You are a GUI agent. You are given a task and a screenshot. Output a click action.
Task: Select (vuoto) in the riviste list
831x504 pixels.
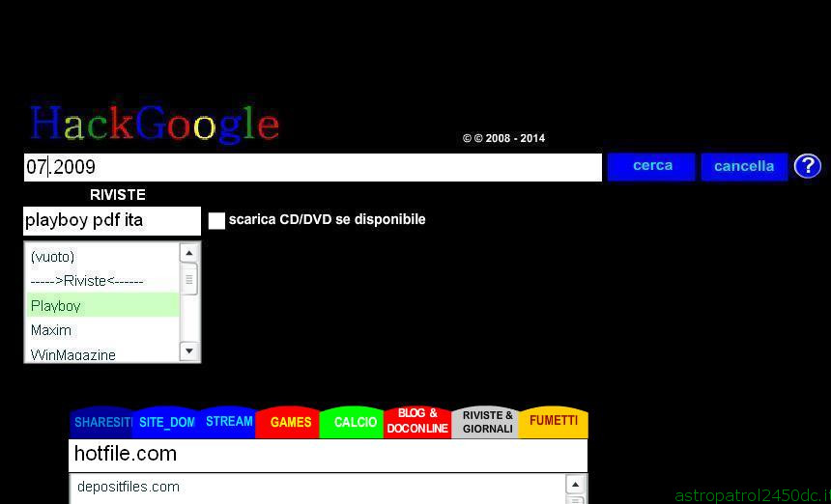pyautogui.click(x=103, y=257)
